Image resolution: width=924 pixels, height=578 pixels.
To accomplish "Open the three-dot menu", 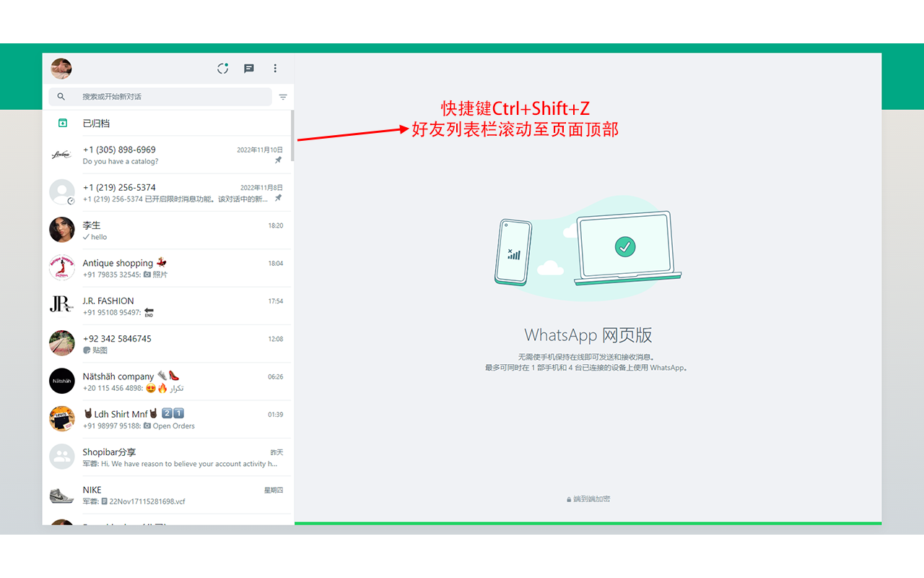I will pyautogui.click(x=275, y=69).
